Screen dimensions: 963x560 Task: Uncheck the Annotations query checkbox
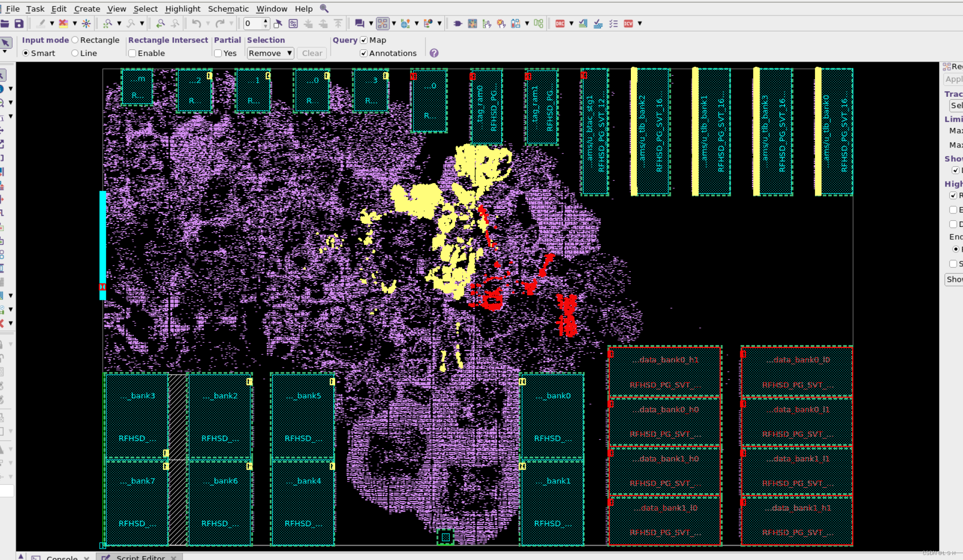point(364,53)
